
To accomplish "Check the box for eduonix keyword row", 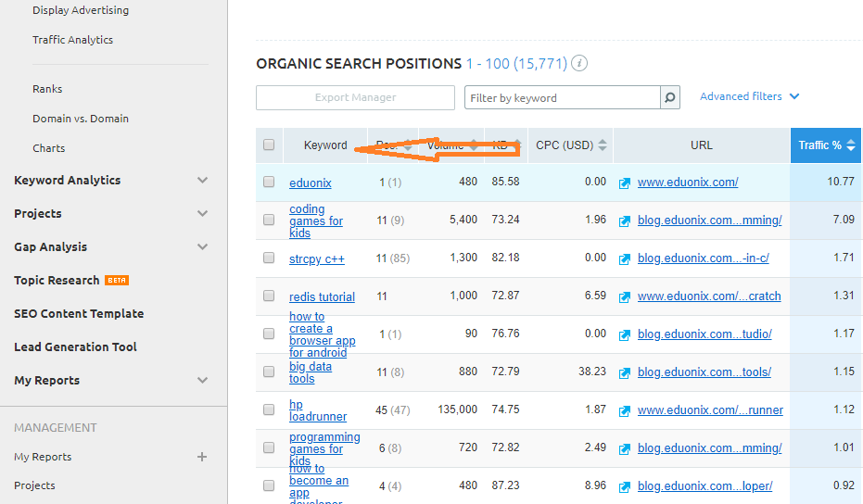I will pyautogui.click(x=269, y=182).
